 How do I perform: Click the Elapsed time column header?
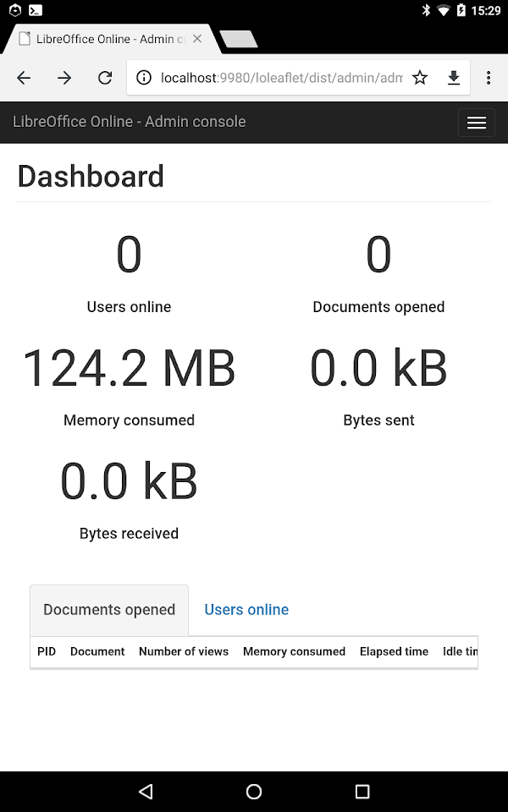click(x=394, y=651)
